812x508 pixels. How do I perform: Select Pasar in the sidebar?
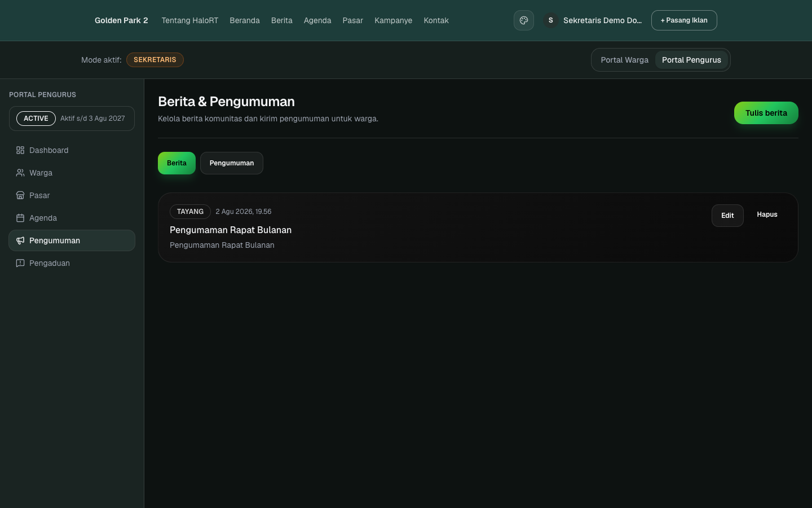coord(72,195)
